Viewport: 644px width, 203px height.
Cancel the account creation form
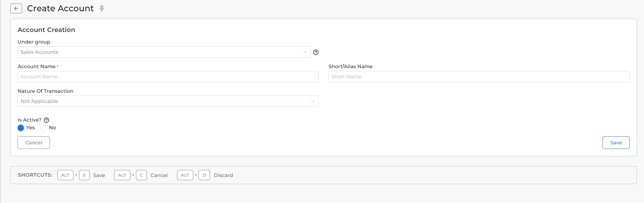point(34,143)
